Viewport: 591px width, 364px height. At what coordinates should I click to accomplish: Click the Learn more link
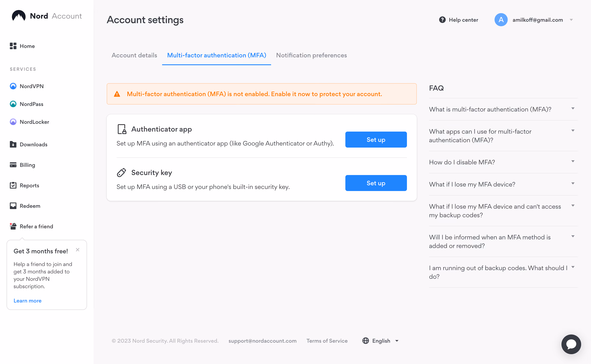point(27,301)
